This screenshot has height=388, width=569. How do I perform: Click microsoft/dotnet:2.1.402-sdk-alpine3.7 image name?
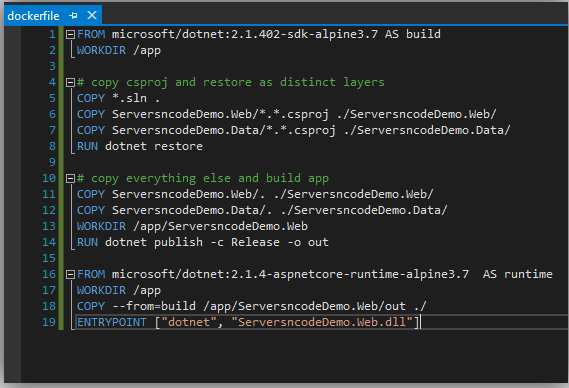[x=245, y=34]
